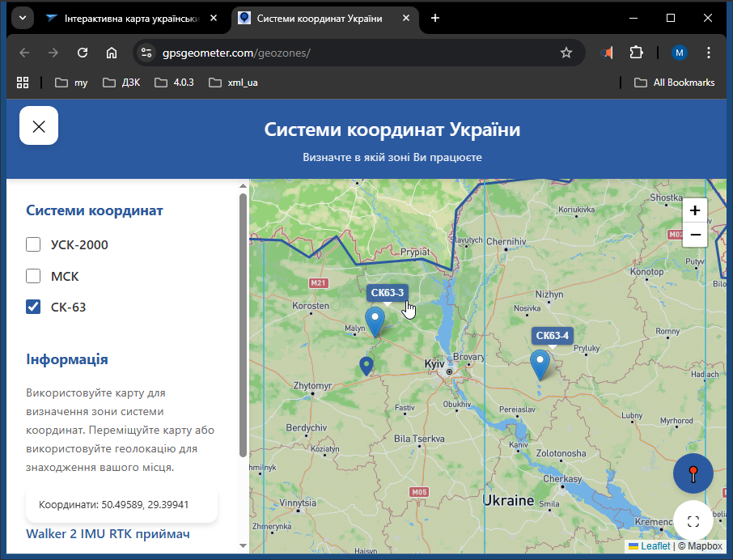Bookmark the page with the star icon
This screenshot has height=560, width=733.
pos(566,52)
